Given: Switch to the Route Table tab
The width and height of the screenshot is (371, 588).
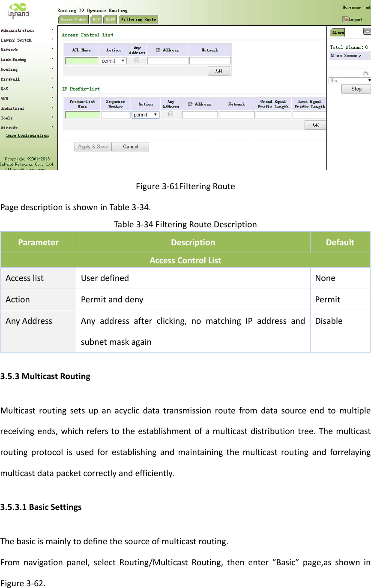Looking at the screenshot, I should pyautogui.click(x=73, y=19).
